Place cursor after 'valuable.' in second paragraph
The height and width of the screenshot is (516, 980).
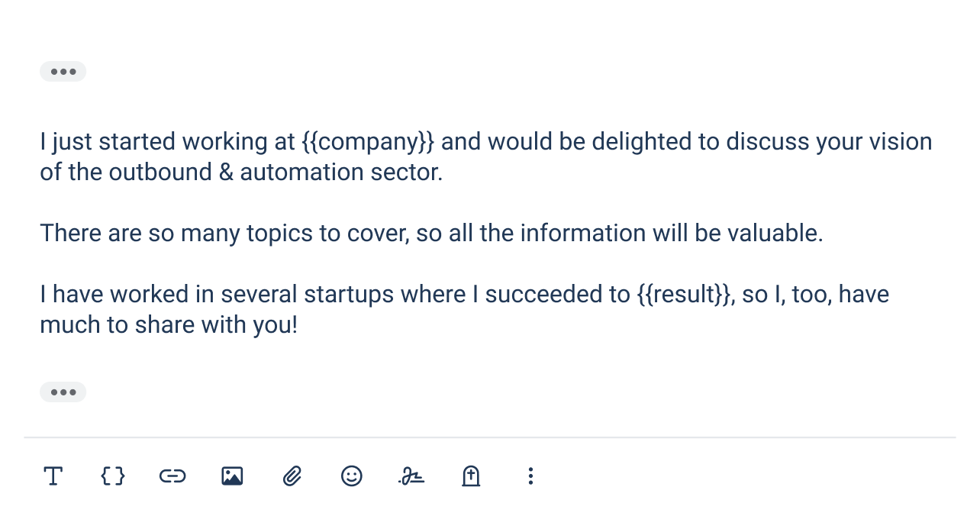[823, 233]
